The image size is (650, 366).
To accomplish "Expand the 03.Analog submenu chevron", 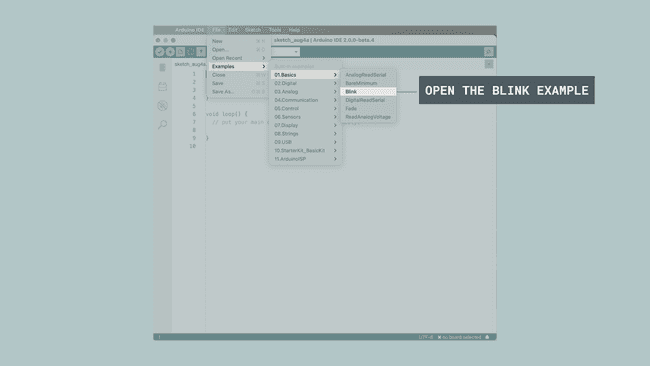I will click(x=335, y=92).
